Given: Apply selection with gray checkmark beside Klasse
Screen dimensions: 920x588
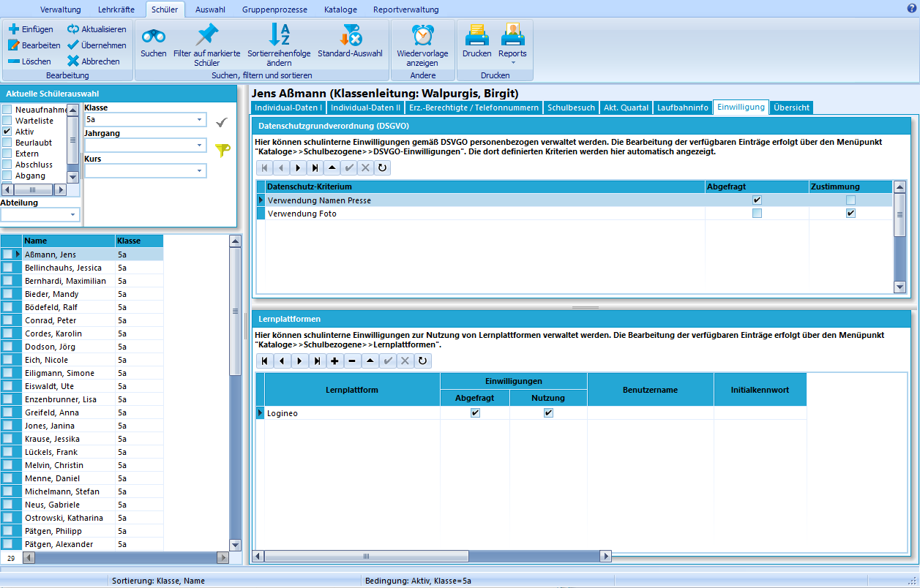Looking at the screenshot, I should click(x=222, y=122).
